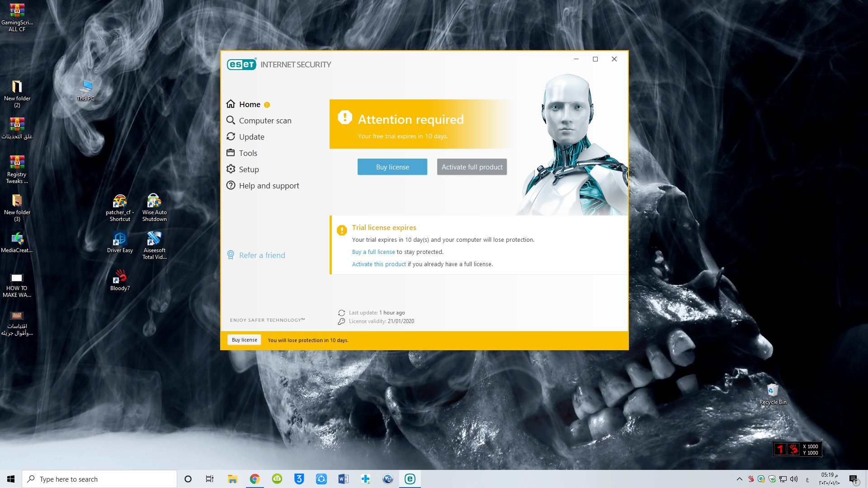Minimize the ESET Internet Security window
Image resolution: width=868 pixels, height=488 pixels.
(576, 59)
